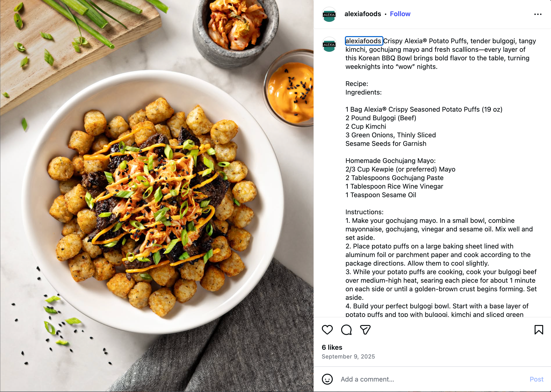Open comments with speech bubble icon
The height and width of the screenshot is (392, 551).
[x=346, y=330]
